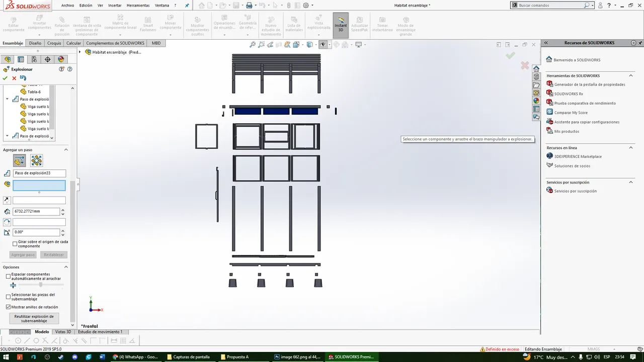Open Vista explosionada dropdown arrow
Viewport: 644px width, 362px height.
tap(318, 34)
